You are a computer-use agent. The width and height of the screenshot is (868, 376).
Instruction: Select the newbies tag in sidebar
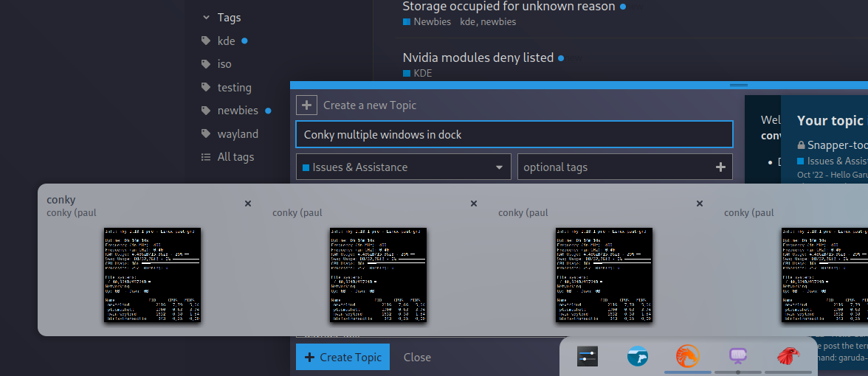[238, 111]
